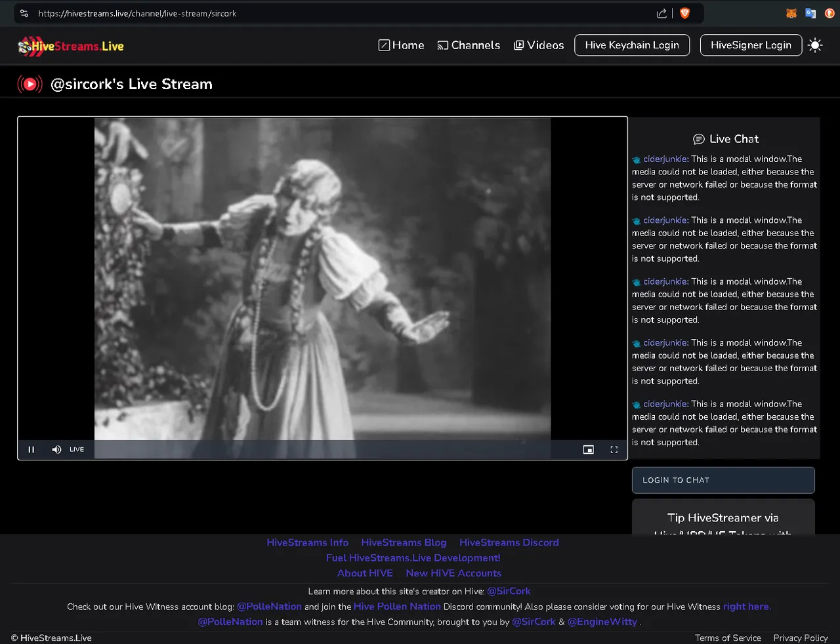Open the @PolleNation witness blog link after 'account blog:'
The width and height of the screenshot is (840, 644).
coord(269,607)
